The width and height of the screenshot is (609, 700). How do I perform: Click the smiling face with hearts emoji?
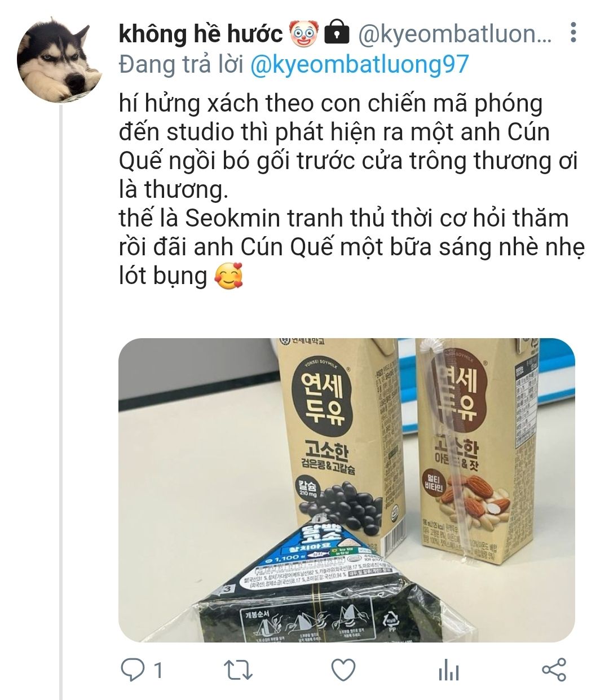pos(228,276)
